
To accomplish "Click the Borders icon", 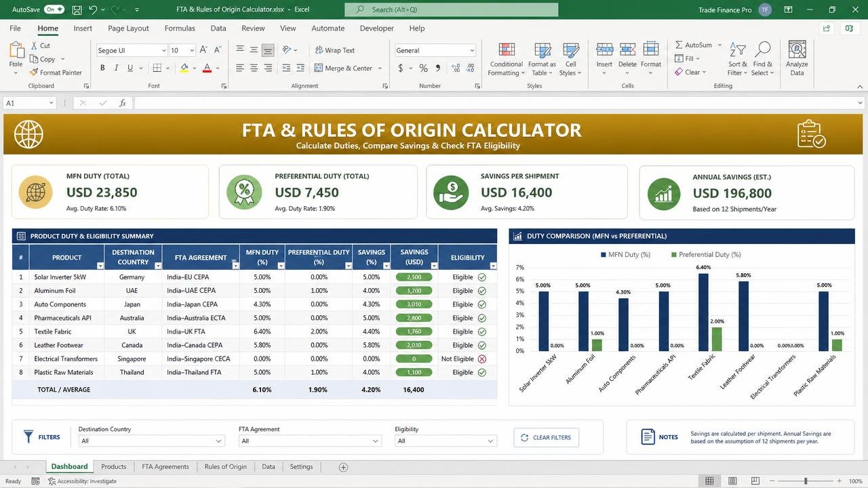I will tap(157, 68).
